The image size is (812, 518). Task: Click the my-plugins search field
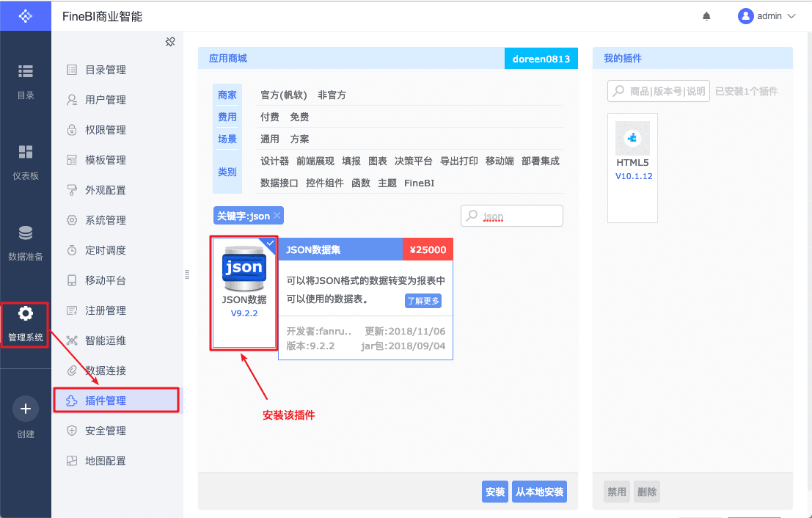658,91
